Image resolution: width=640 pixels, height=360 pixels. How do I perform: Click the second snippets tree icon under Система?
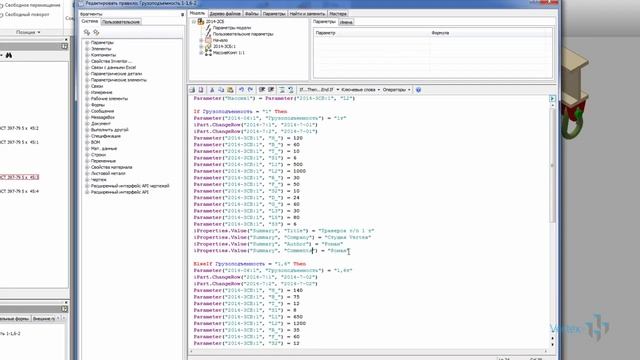coord(96,32)
